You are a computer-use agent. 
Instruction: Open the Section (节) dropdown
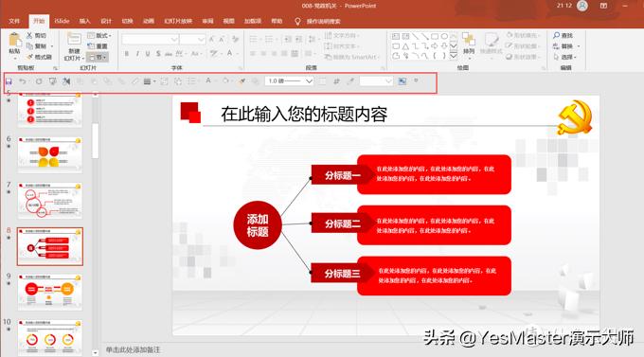97,57
